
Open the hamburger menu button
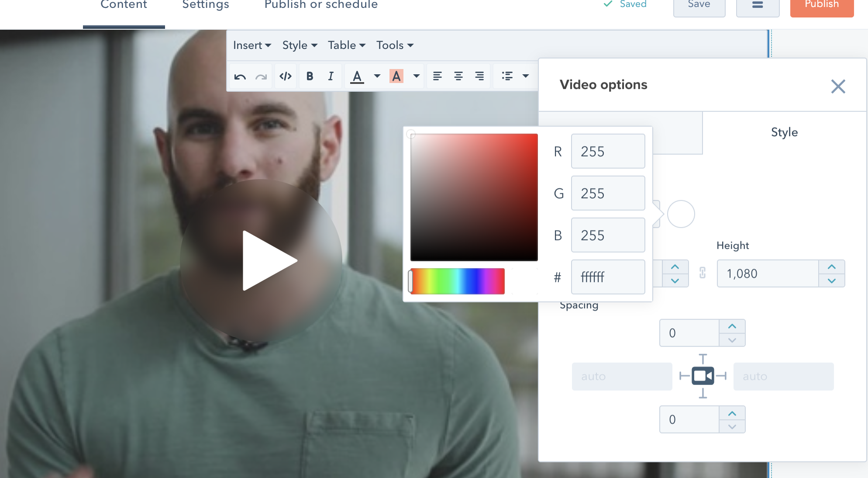click(758, 5)
